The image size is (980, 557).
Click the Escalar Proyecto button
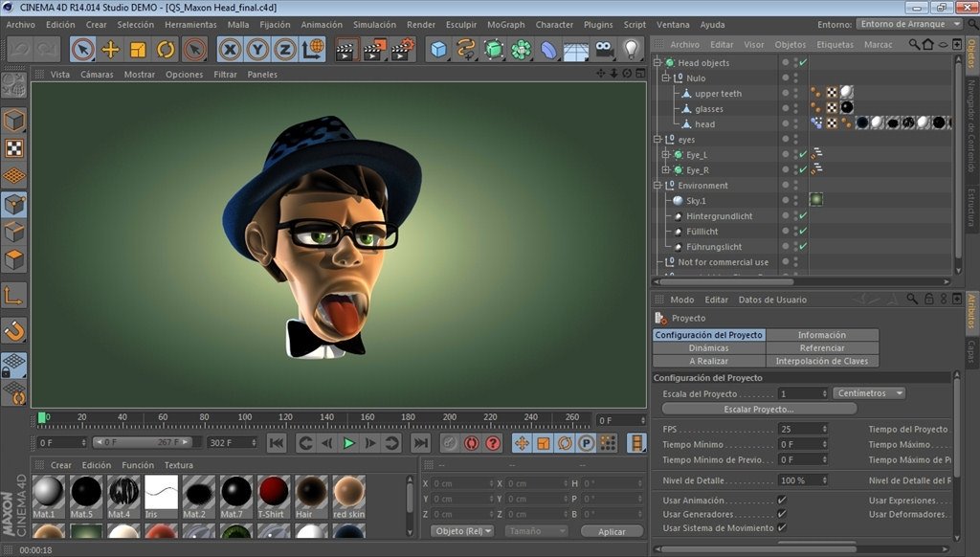click(759, 409)
